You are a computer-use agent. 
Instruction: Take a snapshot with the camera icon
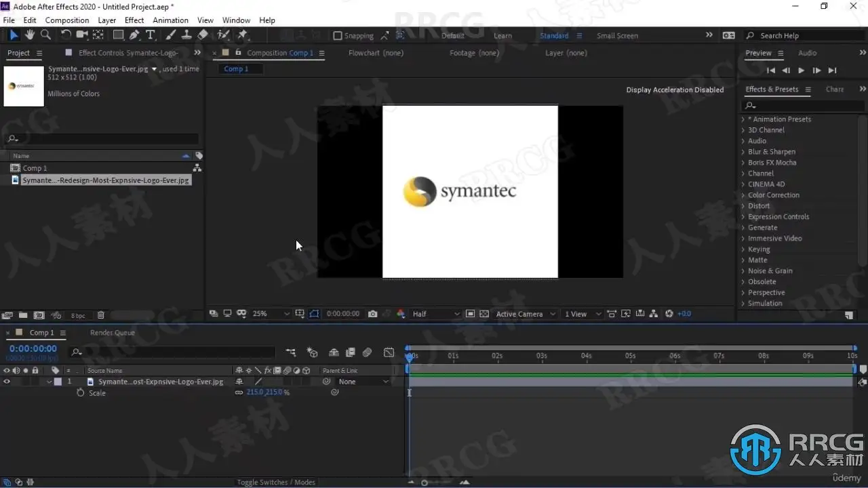(372, 314)
